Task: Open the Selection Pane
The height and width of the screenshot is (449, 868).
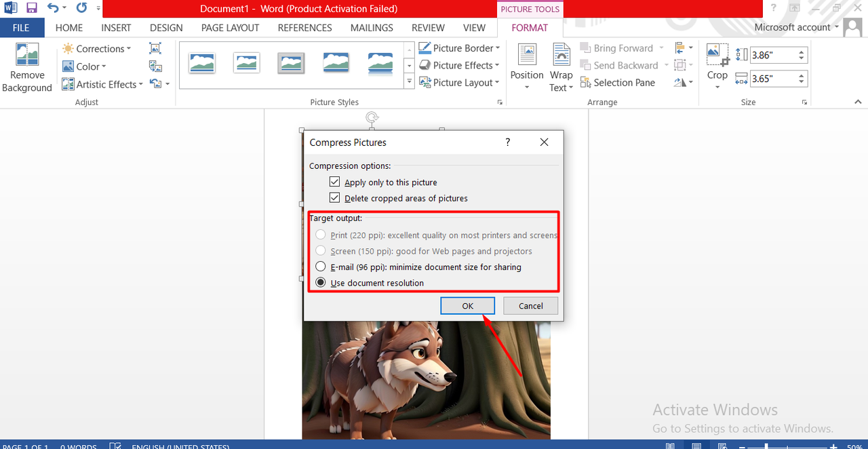Action: (x=618, y=83)
